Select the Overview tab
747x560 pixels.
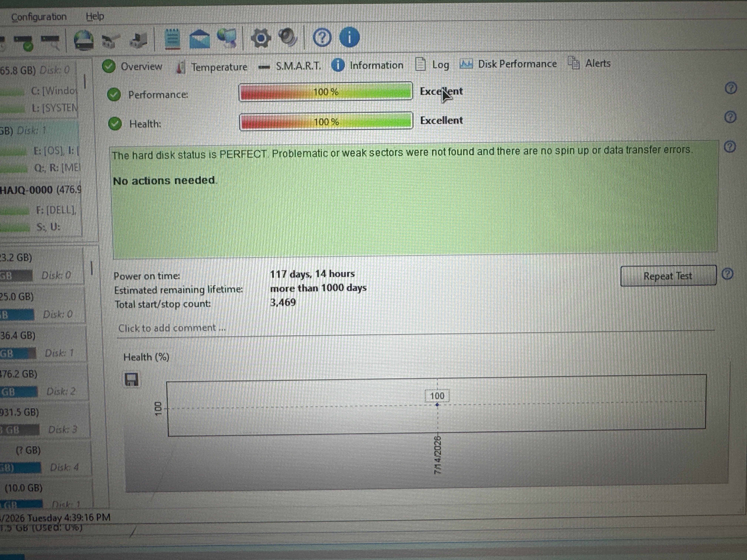(x=132, y=66)
